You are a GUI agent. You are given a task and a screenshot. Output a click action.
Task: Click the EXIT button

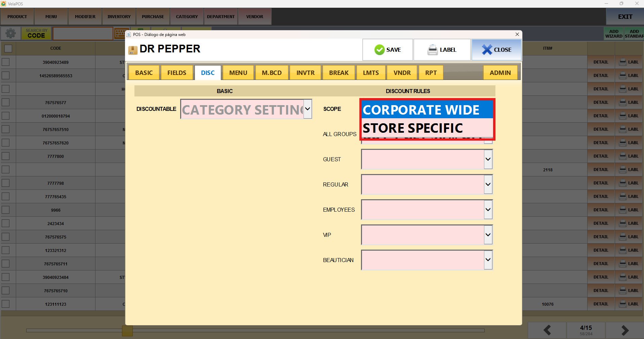point(625,16)
